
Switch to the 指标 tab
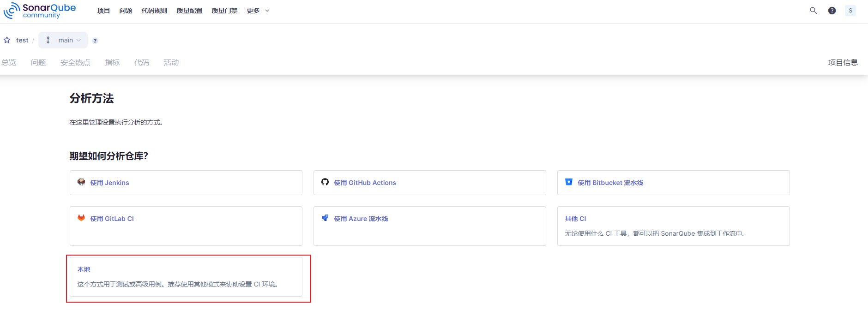tap(112, 62)
